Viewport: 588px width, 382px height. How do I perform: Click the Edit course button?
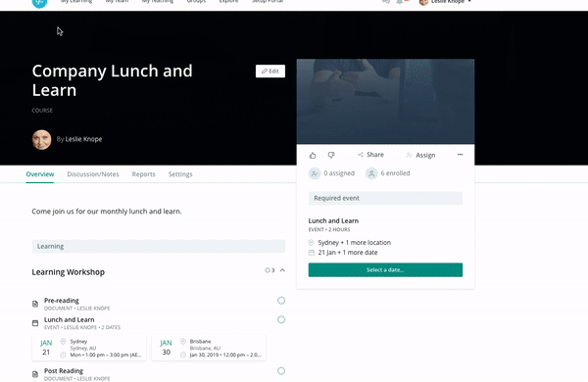[x=270, y=72]
